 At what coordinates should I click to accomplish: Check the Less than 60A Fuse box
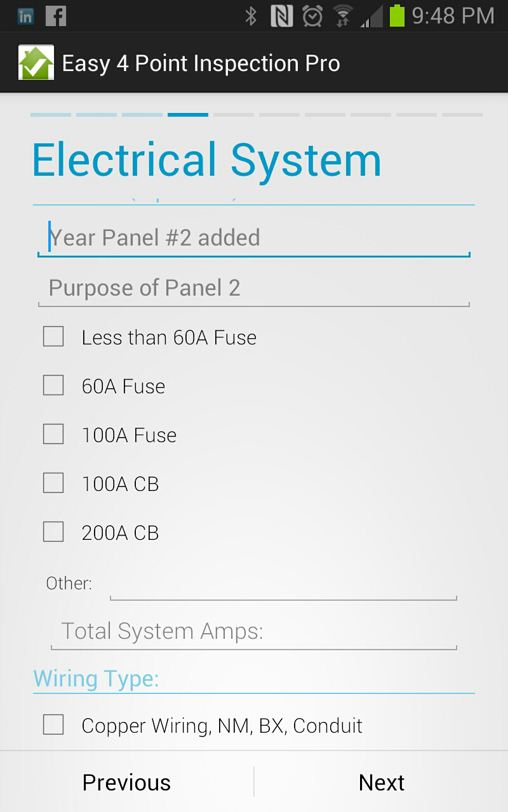53,336
